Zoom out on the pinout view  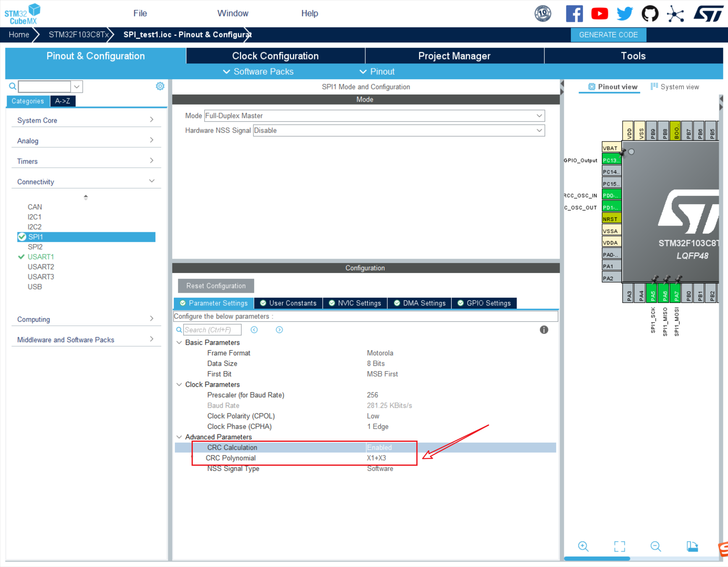pyautogui.click(x=656, y=546)
